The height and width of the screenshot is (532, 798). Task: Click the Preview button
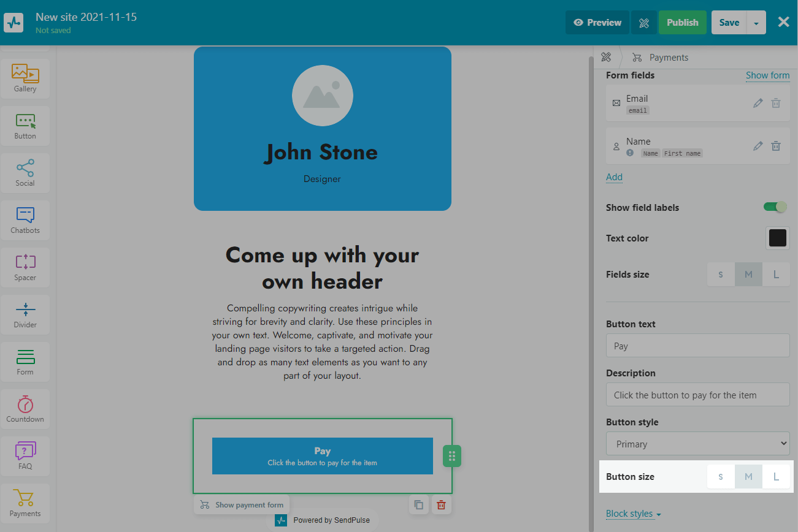coord(597,23)
